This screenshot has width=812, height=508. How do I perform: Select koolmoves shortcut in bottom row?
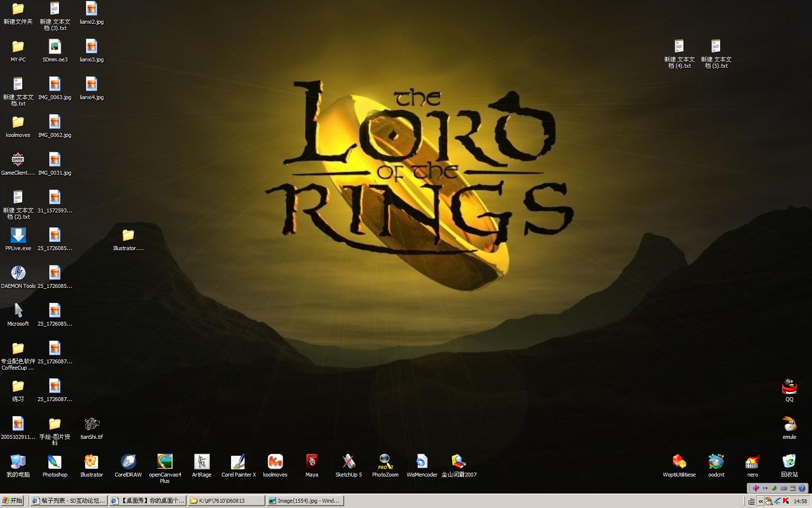(275, 465)
